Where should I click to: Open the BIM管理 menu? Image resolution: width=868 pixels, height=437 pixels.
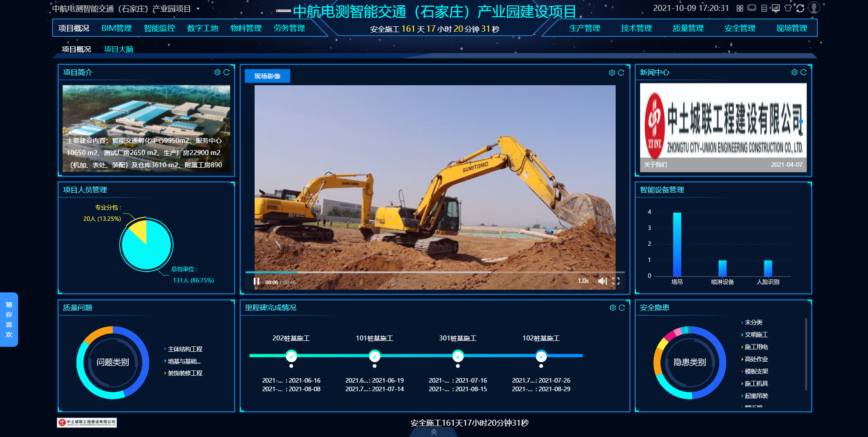[116, 28]
